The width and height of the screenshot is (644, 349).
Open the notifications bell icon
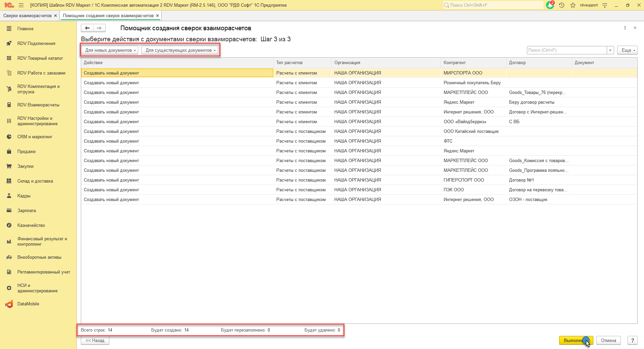point(550,5)
